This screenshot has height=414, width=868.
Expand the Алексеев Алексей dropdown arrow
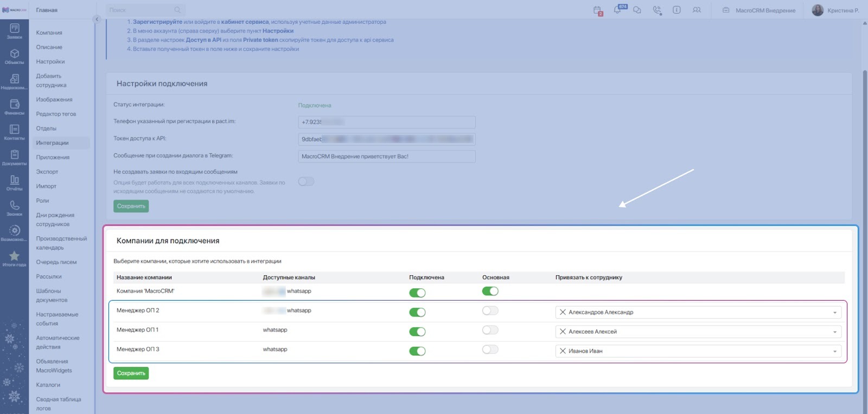pyautogui.click(x=834, y=332)
